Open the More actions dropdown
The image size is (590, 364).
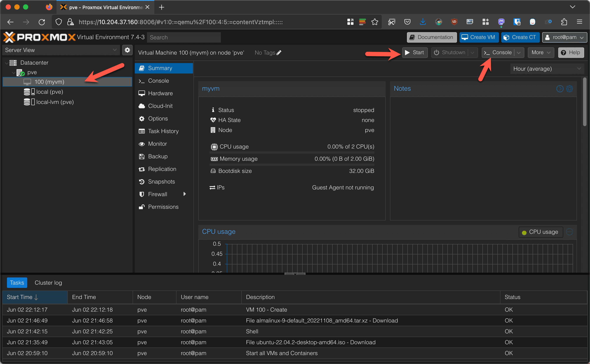pos(541,52)
